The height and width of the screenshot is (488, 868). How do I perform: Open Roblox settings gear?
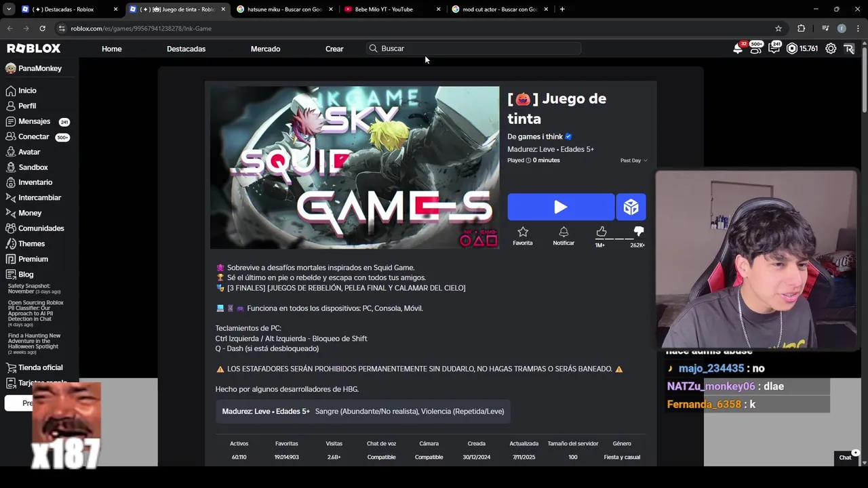pyautogui.click(x=831, y=49)
